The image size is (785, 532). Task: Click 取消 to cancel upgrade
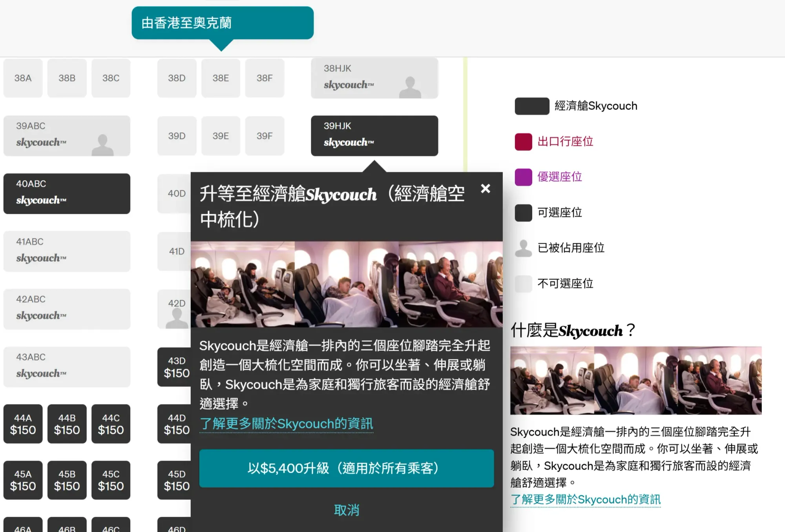(346, 510)
